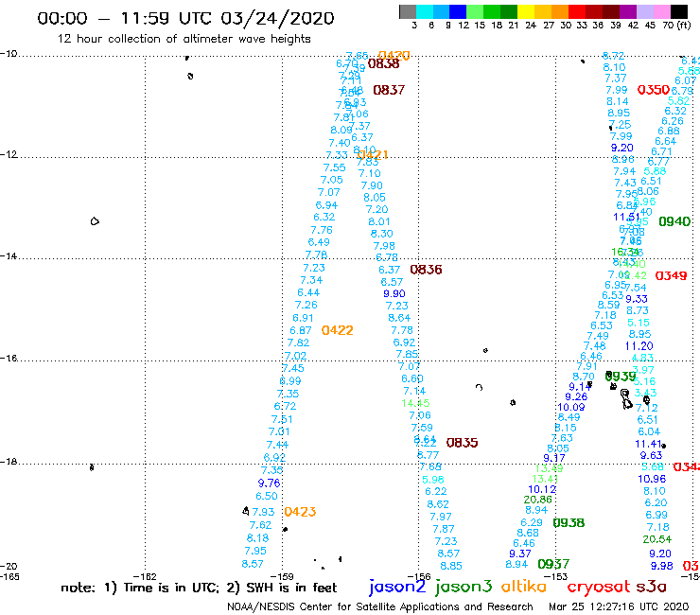Viewport: 700px width, 615px height.
Task: Click the altika time stamp '0421'
Action: click(x=373, y=155)
